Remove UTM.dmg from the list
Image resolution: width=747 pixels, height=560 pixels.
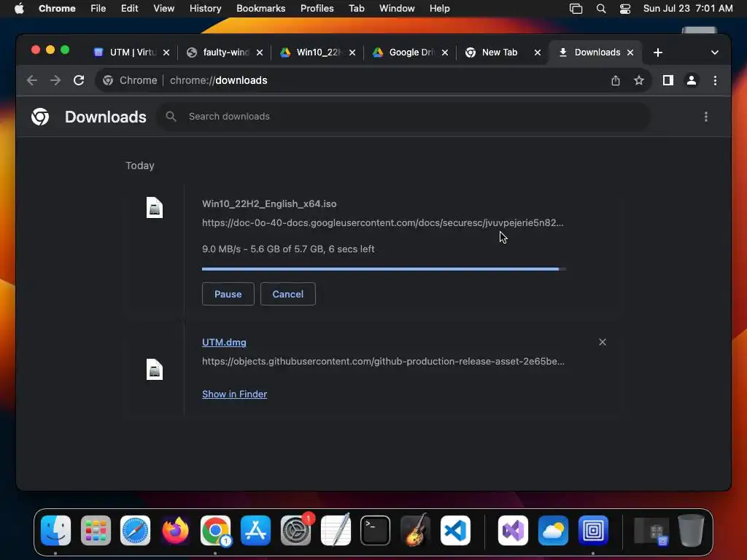click(x=602, y=342)
